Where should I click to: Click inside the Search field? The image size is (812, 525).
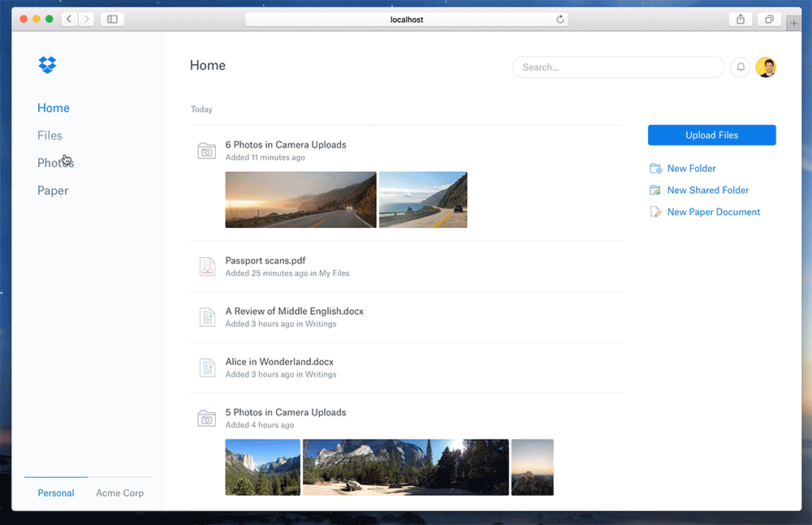coord(618,67)
